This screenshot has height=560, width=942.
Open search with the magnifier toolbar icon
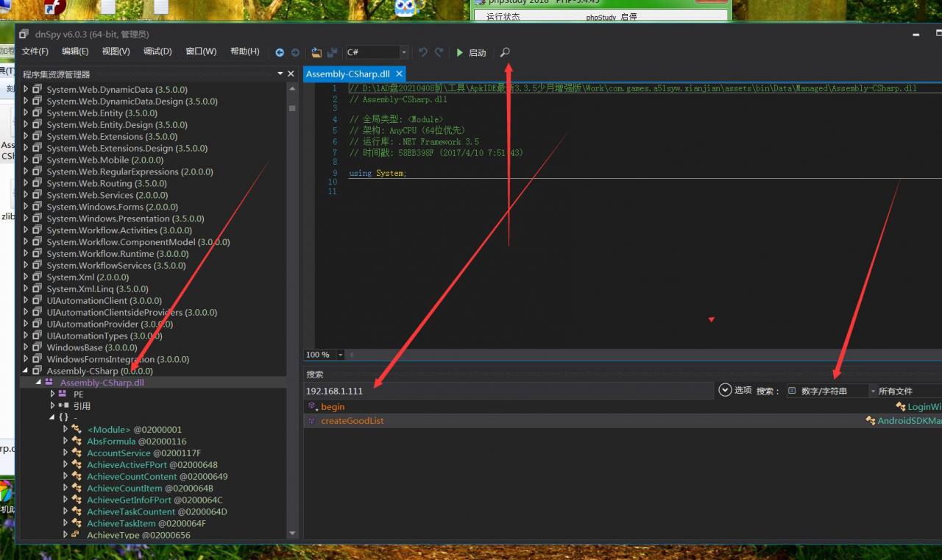505,52
